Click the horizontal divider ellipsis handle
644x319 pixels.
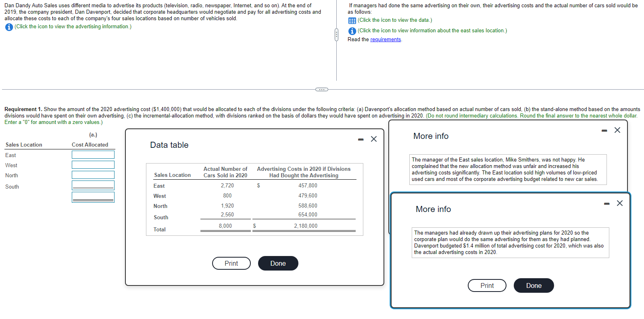pyautogui.click(x=322, y=89)
